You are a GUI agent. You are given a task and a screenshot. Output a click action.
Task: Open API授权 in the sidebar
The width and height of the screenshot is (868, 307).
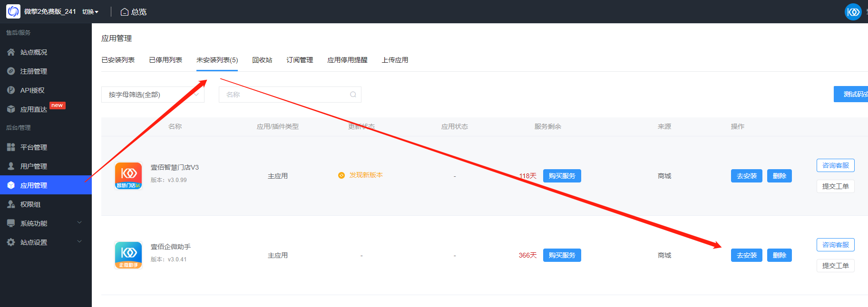click(x=46, y=90)
